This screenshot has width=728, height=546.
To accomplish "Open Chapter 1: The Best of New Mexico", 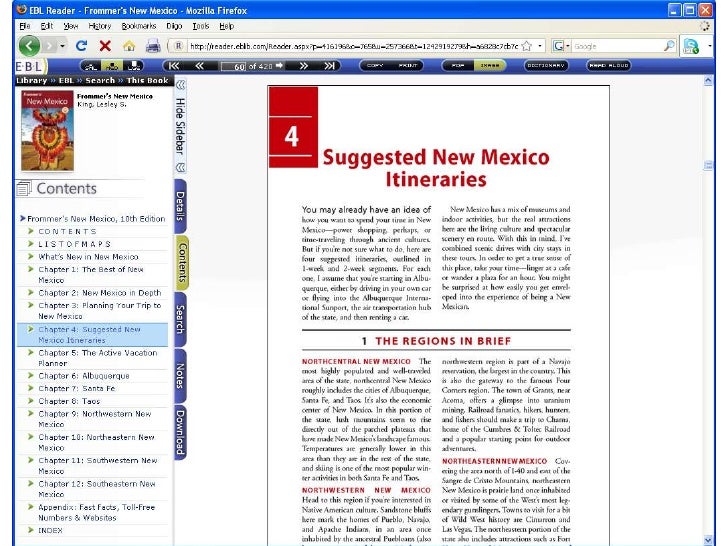I will pos(91,274).
